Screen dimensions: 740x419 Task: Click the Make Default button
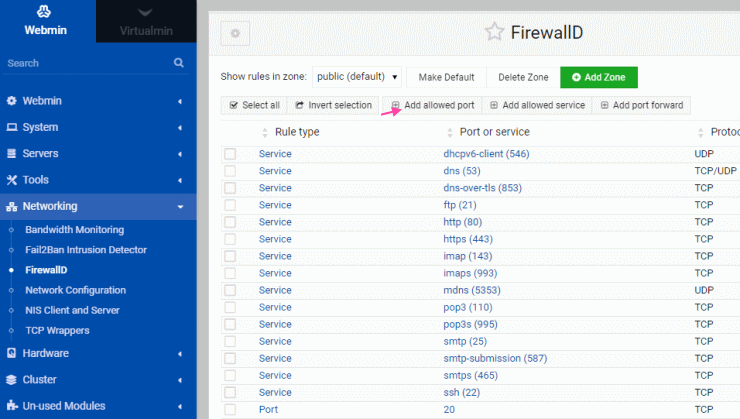point(446,77)
